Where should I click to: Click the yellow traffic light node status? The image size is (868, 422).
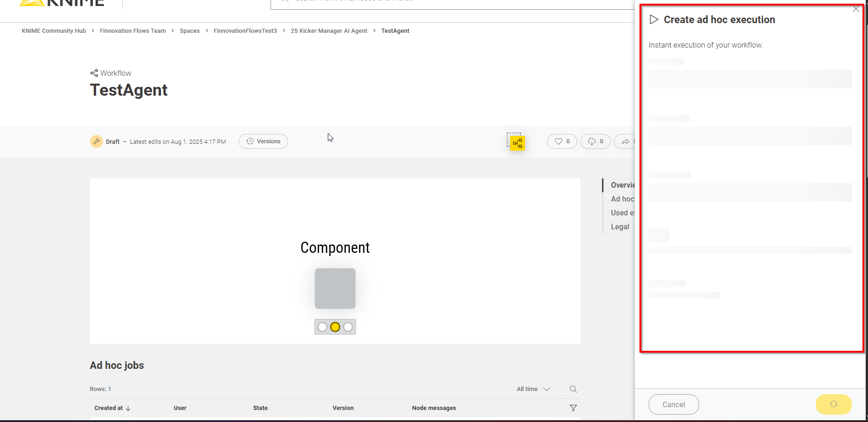(335, 327)
